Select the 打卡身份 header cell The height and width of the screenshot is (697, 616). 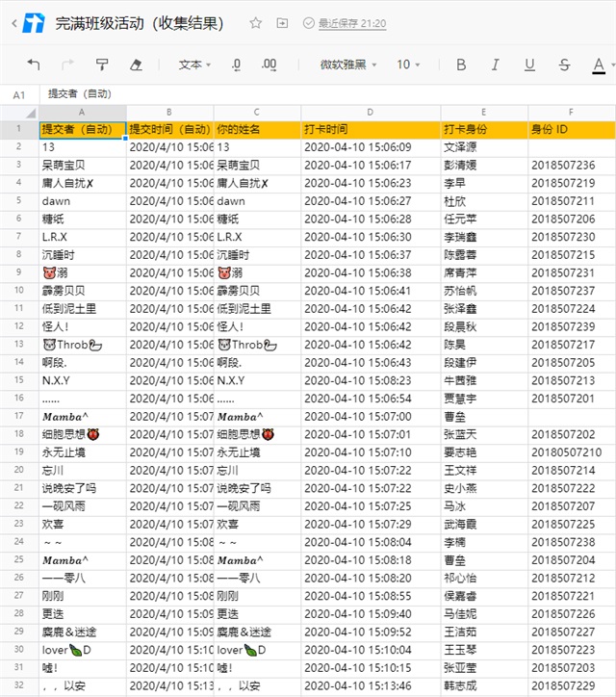tap(484, 129)
